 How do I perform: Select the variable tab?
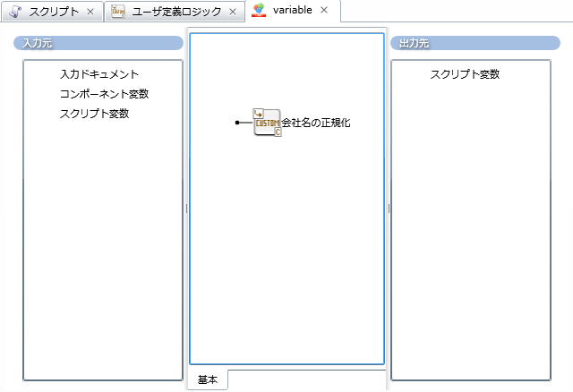tap(293, 10)
